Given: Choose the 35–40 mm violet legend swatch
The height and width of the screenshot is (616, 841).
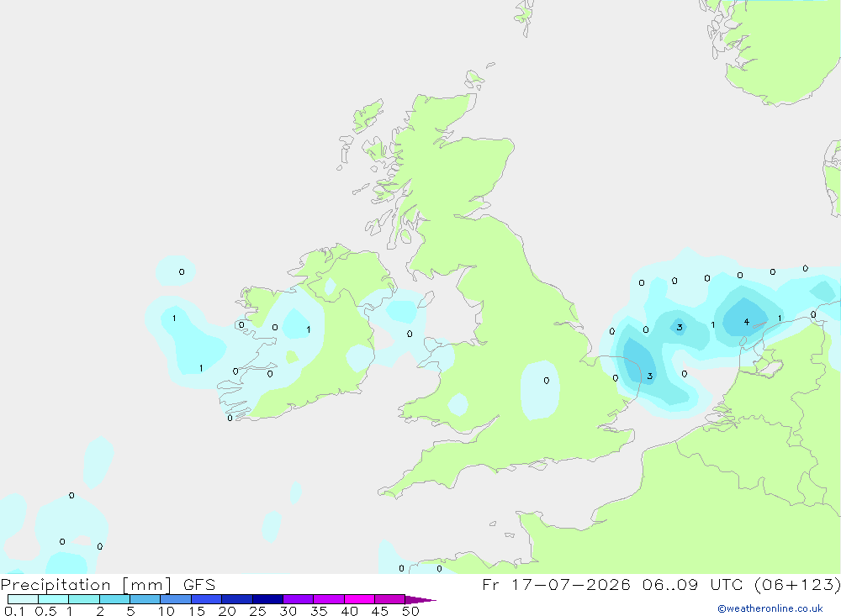Looking at the screenshot, I should (328, 599).
